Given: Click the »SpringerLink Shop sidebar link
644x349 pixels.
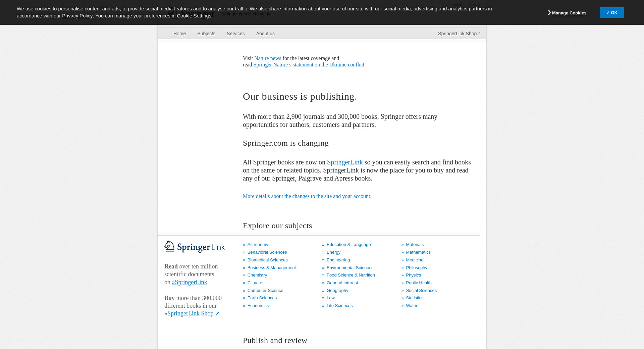Looking at the screenshot, I should (192, 313).
